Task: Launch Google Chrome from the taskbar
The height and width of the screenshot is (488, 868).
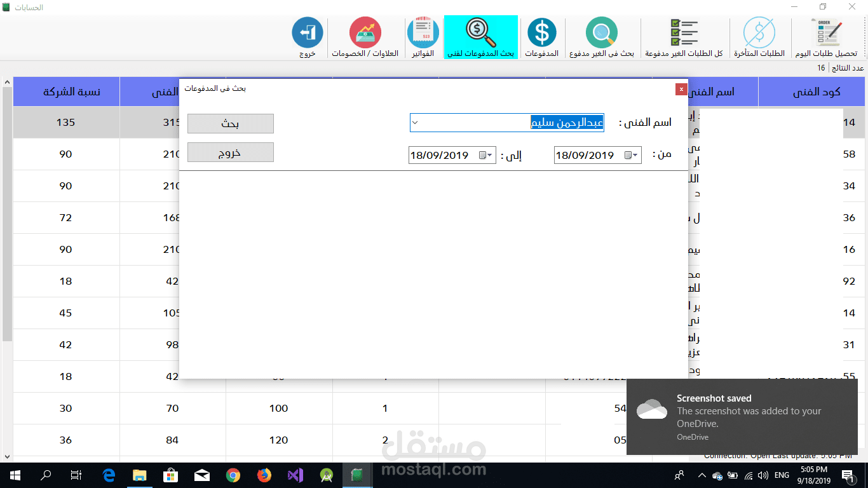Action: pyautogui.click(x=233, y=475)
